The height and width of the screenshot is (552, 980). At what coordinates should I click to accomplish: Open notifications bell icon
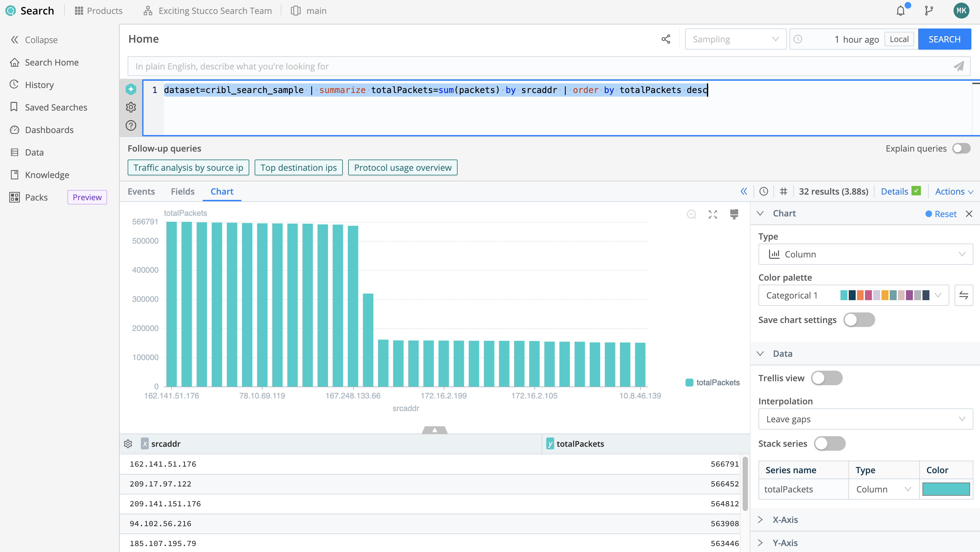[901, 11]
